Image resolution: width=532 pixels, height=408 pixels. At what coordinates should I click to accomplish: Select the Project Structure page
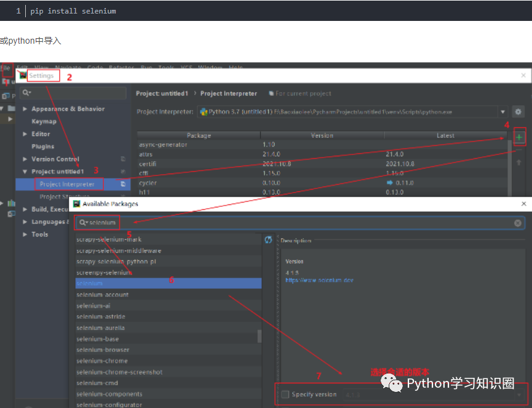(x=65, y=196)
